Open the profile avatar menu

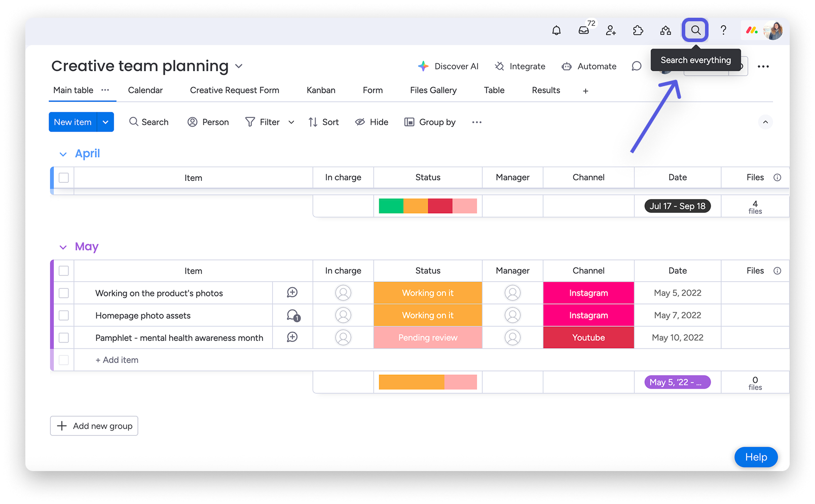773,30
